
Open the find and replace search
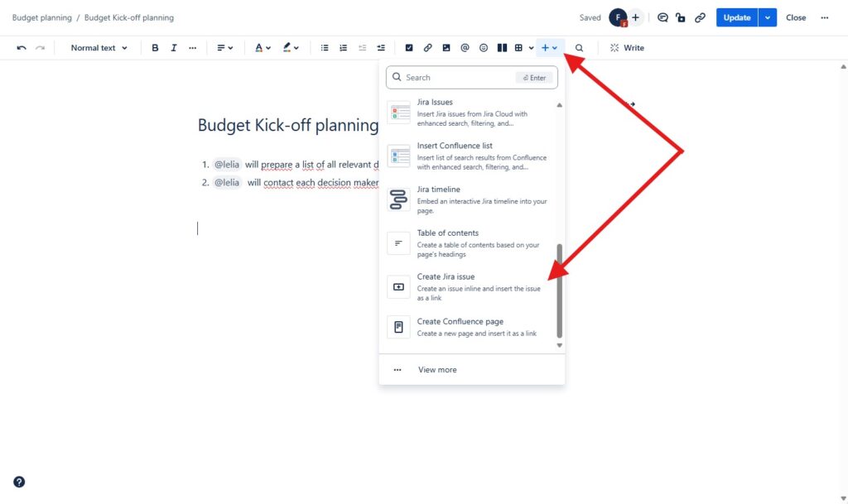pos(579,47)
